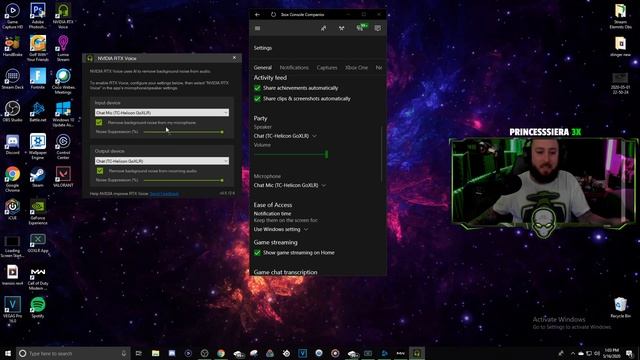Adjust the Party Volume slider
Image resolution: width=640 pixels, height=360 pixels.
point(291,154)
